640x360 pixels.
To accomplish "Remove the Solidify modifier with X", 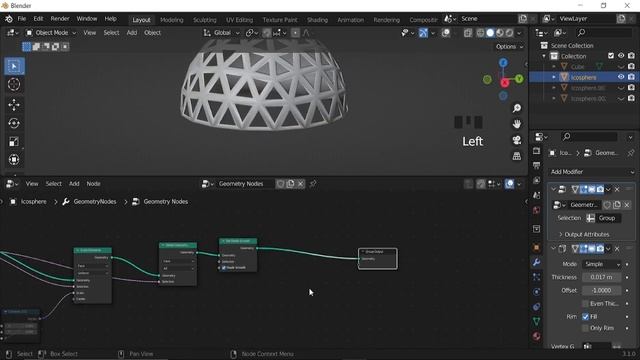I will pyautogui.click(x=617, y=249).
